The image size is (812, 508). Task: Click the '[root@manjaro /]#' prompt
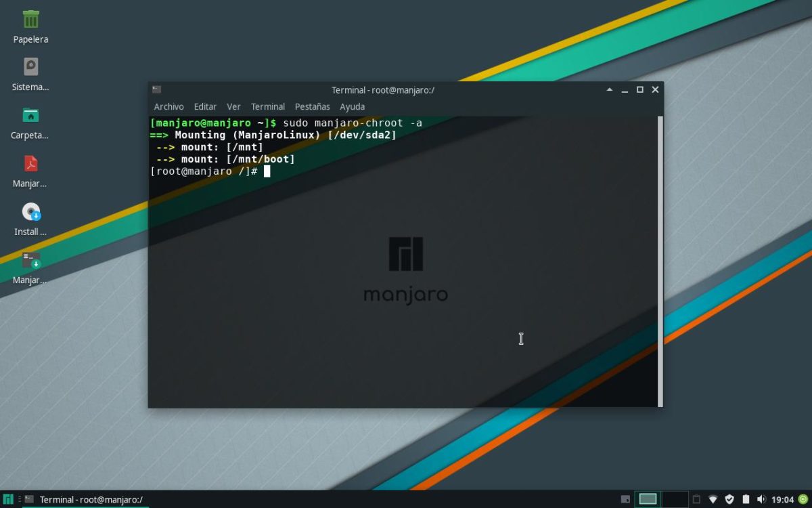point(204,171)
